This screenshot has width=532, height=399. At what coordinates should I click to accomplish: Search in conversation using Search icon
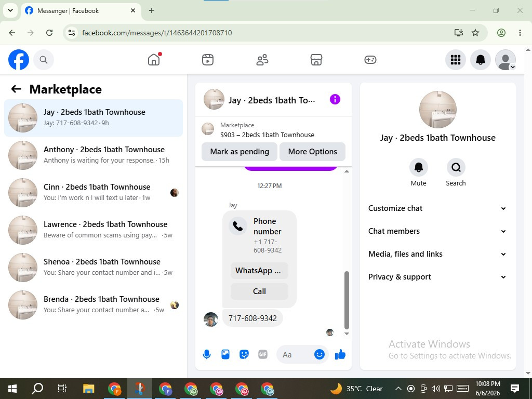point(456,167)
